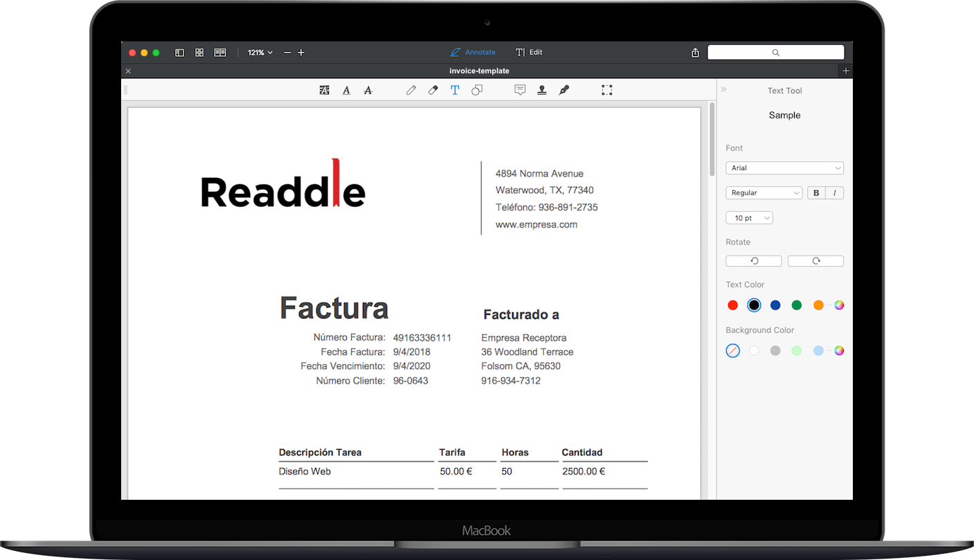
Task: Open the Regular font style dropdown
Action: click(x=764, y=193)
